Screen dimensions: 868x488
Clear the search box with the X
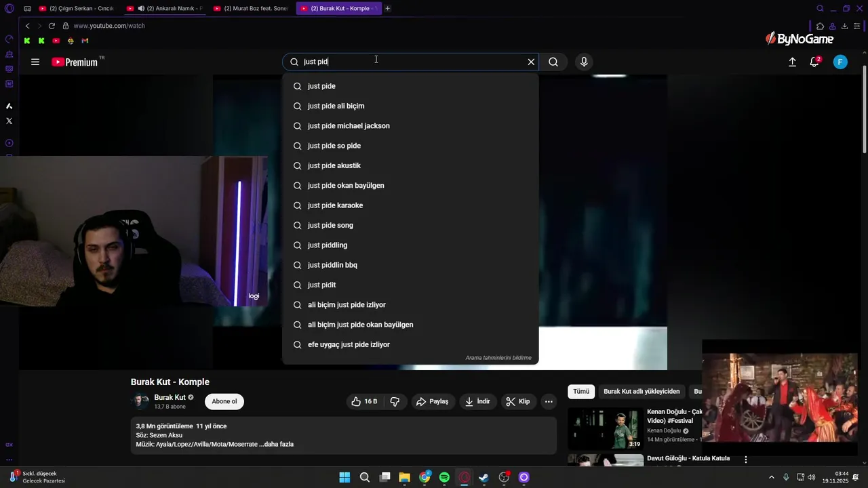click(x=531, y=62)
